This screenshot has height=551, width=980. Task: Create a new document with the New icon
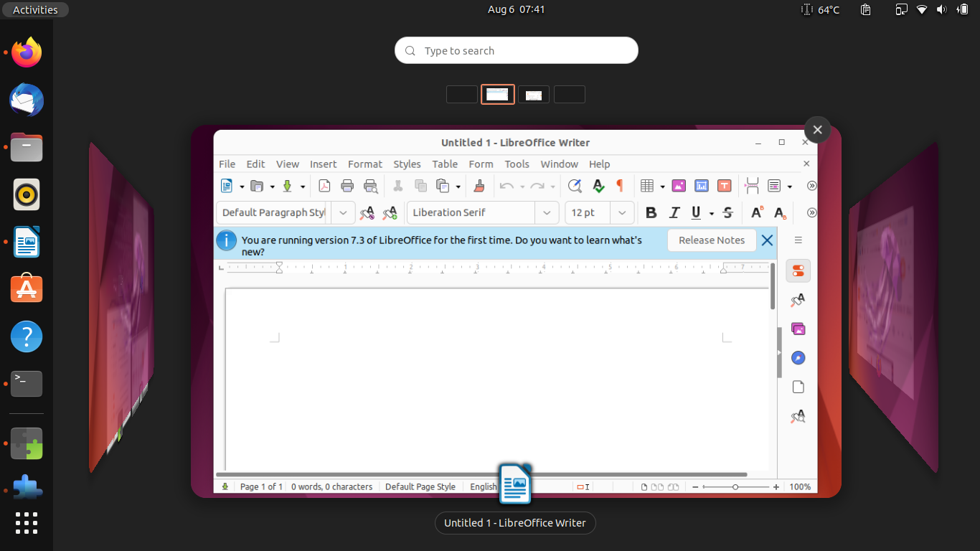point(227,186)
